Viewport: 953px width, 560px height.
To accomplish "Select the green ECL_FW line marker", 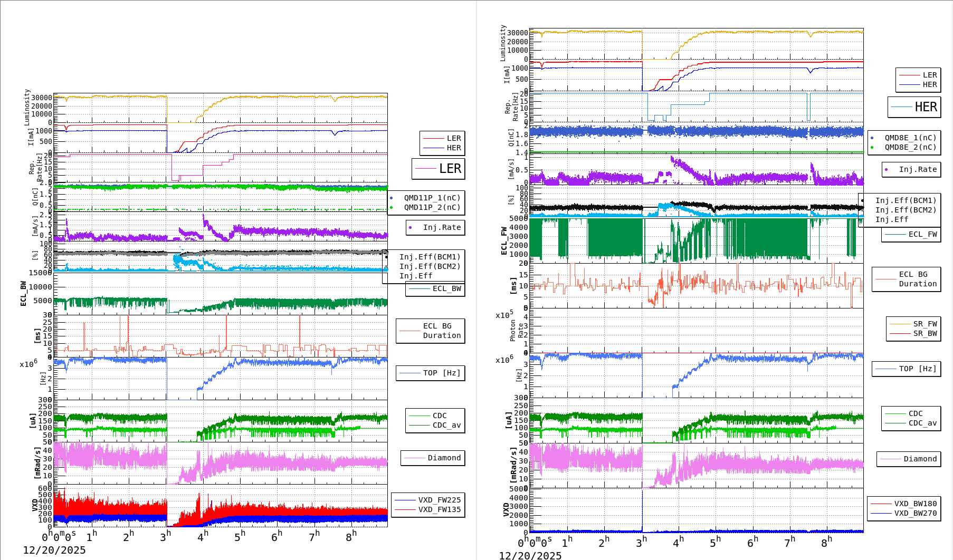I will click(x=895, y=234).
